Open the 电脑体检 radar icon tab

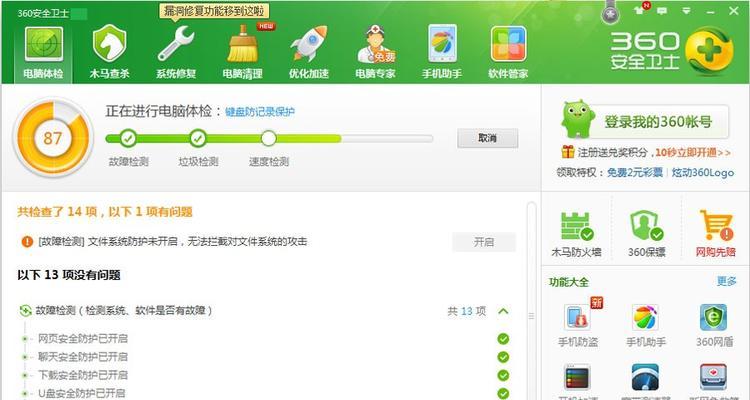pyautogui.click(x=44, y=52)
